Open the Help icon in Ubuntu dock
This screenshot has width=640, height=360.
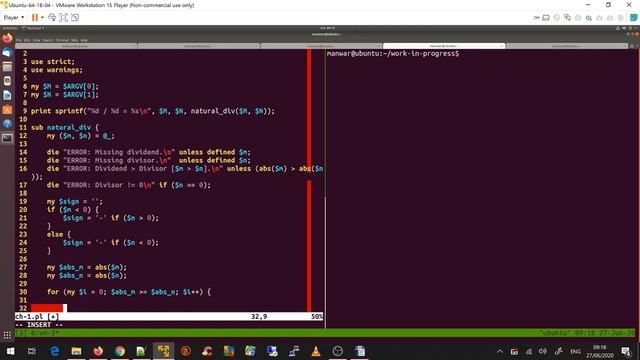[x=7, y=124]
